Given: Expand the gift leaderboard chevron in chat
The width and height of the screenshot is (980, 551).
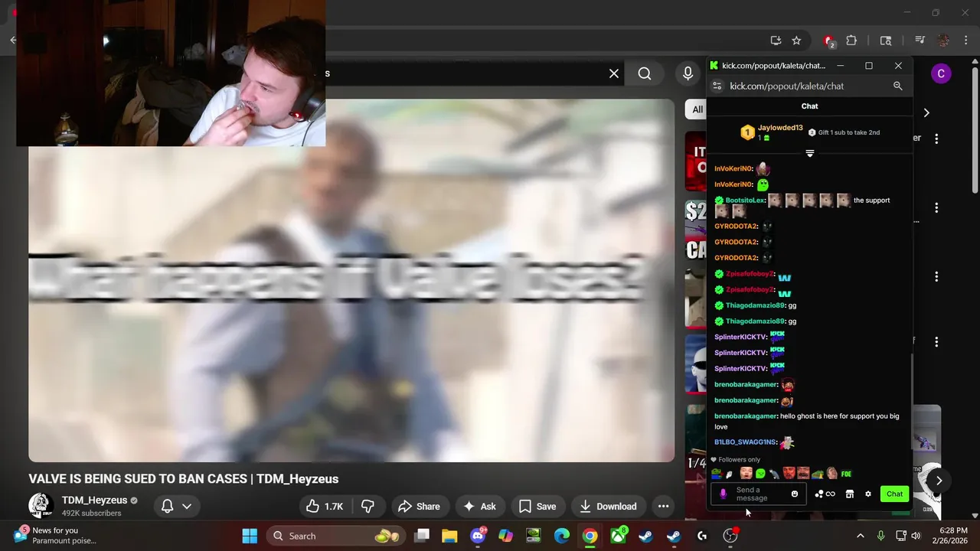Looking at the screenshot, I should point(810,154).
